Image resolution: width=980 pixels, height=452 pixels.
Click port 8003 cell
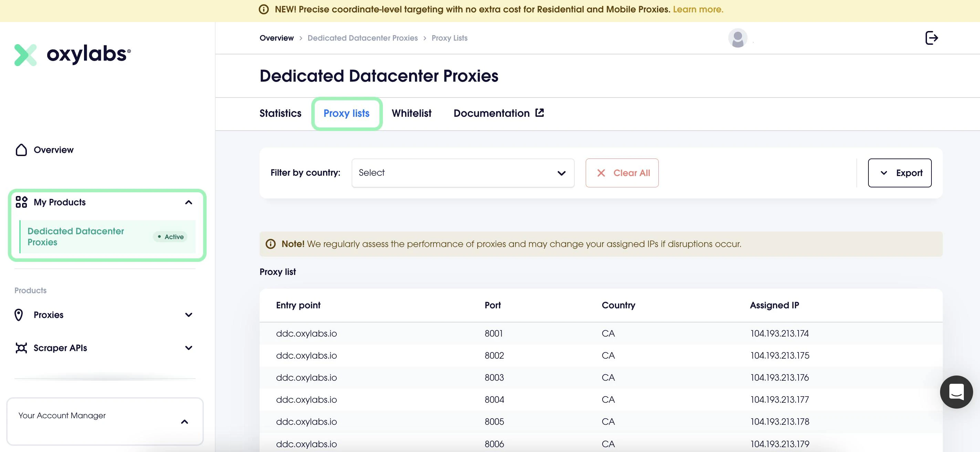pos(494,378)
